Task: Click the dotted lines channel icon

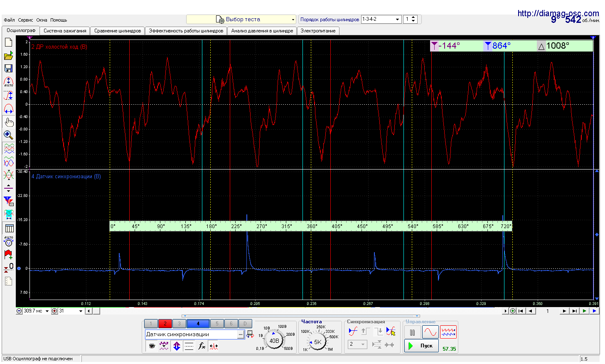Action: click(189, 346)
